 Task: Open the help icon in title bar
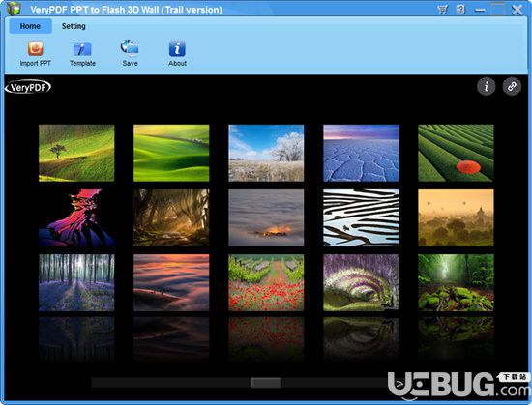(460, 9)
